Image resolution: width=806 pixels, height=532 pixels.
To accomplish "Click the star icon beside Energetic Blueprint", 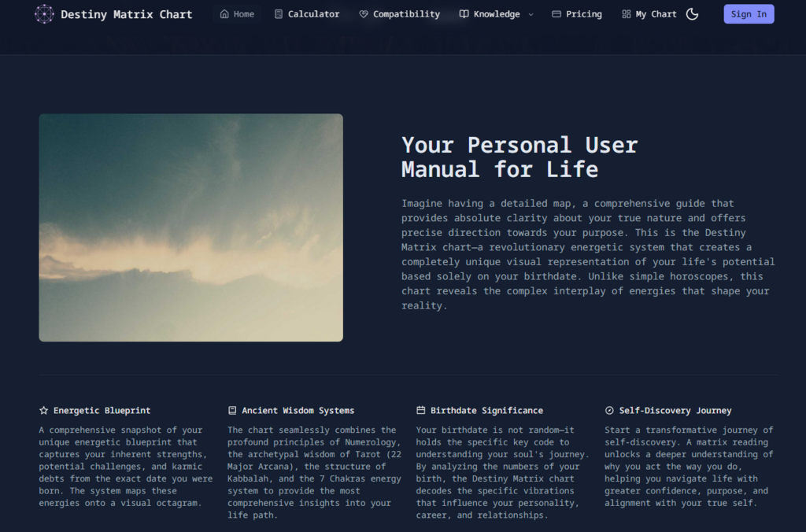I will [x=44, y=410].
